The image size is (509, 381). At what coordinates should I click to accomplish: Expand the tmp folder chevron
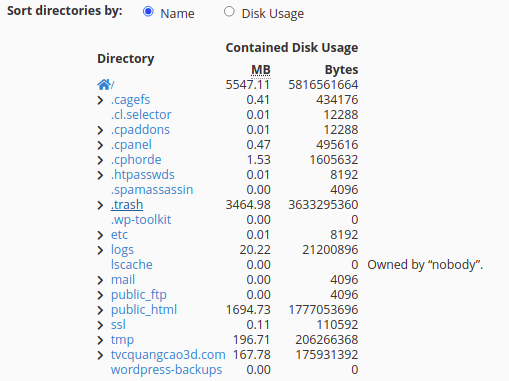(100, 340)
